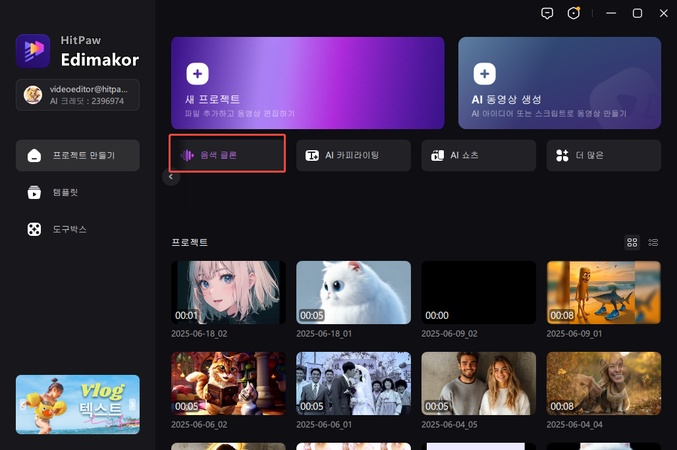Collapse the tools row with left chevron
The width and height of the screenshot is (677, 450).
pos(171,177)
